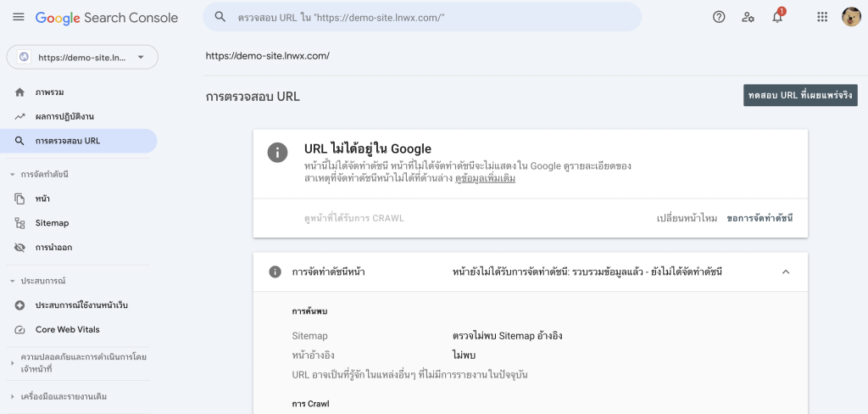Viewport: 868px width, 414px height.
Task: Click the crossed-eye icon beside การนำออก
Action: click(20, 247)
